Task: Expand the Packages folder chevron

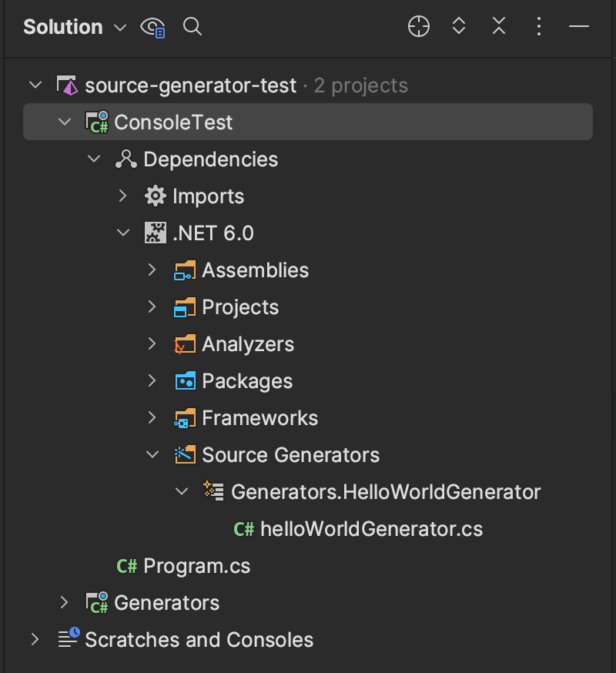Action: pyautogui.click(x=152, y=380)
